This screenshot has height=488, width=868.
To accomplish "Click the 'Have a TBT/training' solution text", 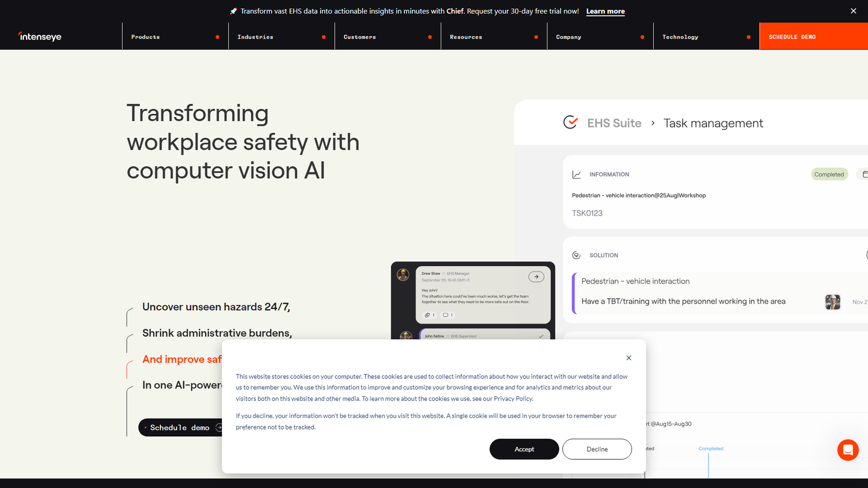I will (x=683, y=301).
